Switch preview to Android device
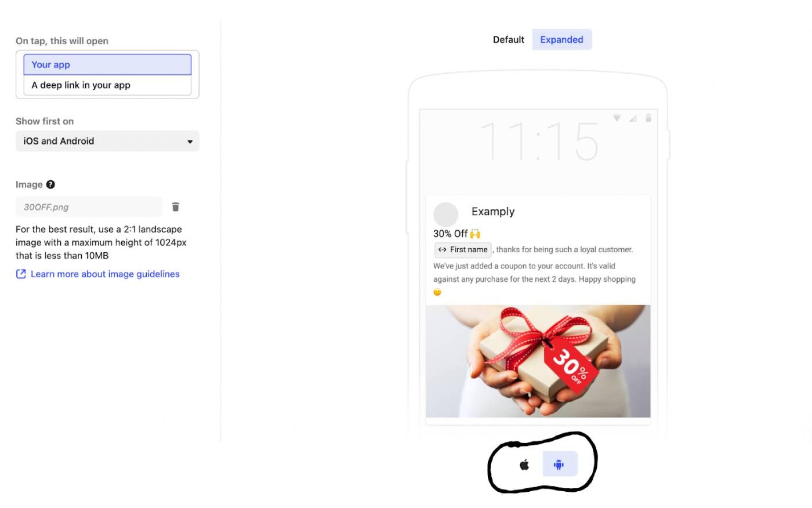The image size is (812, 508). click(x=560, y=465)
